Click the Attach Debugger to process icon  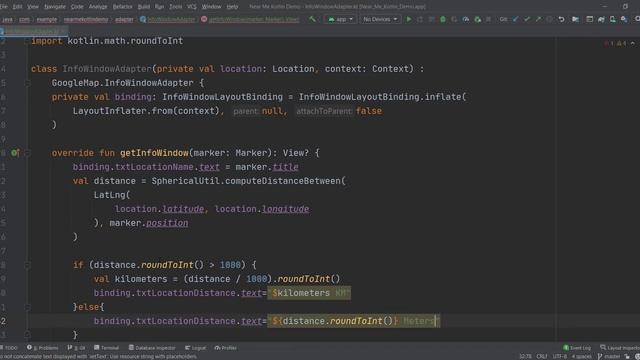(x=477, y=19)
